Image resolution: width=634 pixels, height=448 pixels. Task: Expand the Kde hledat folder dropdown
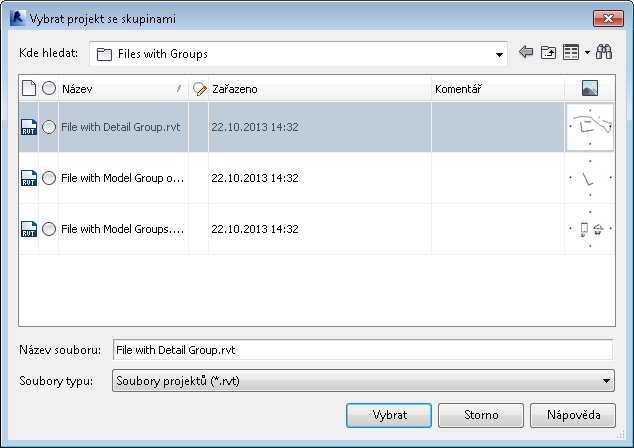click(x=500, y=54)
